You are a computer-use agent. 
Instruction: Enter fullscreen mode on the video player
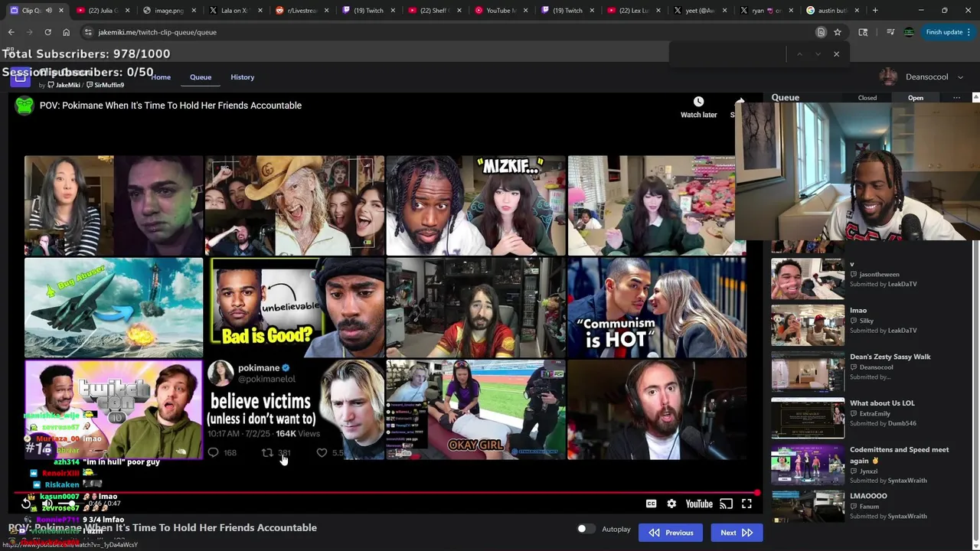pyautogui.click(x=746, y=504)
